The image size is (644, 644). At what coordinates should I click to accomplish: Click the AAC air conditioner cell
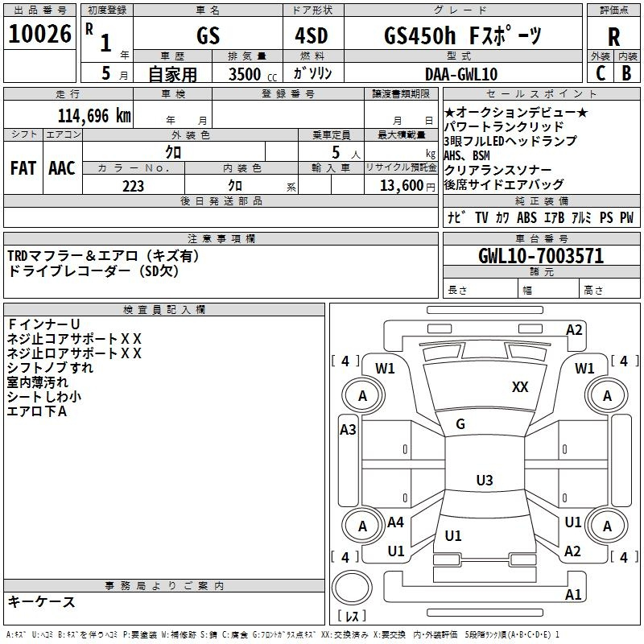click(x=61, y=168)
